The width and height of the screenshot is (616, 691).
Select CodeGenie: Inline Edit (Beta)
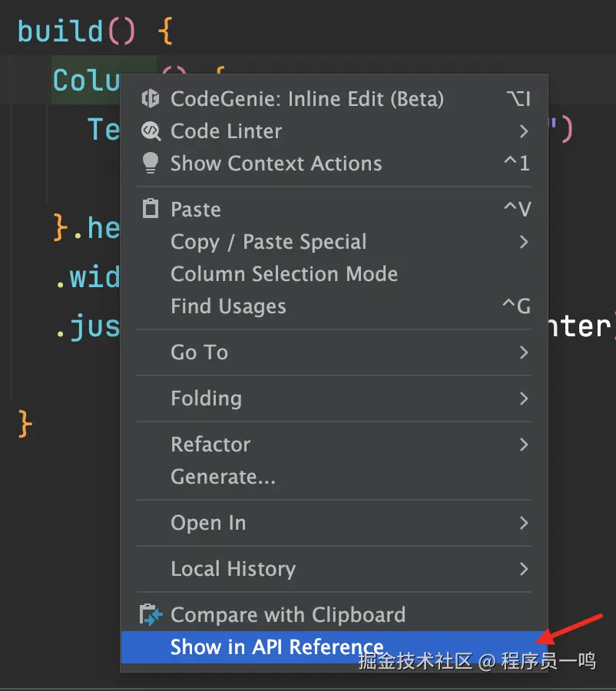coord(307,99)
